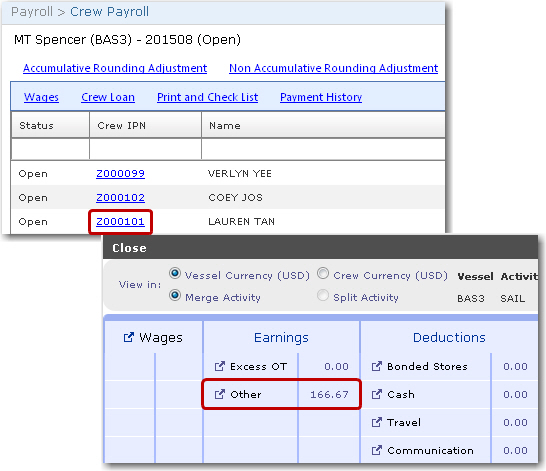Go to the Payment History tab
The width and height of the screenshot is (546, 471).
321,97
